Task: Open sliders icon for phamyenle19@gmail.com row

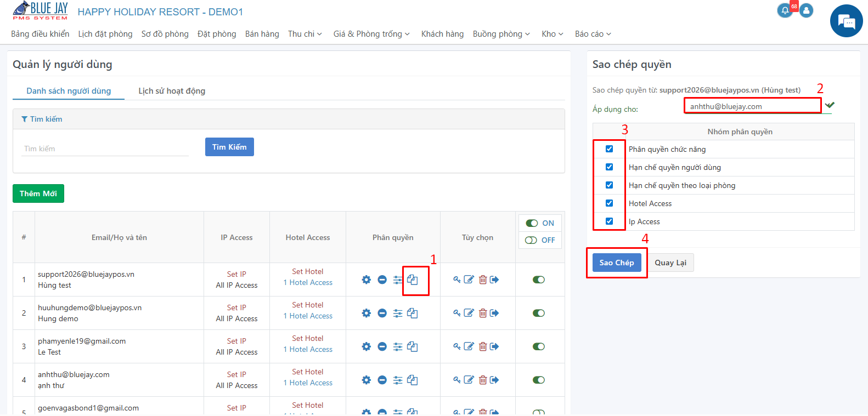Action: pyautogui.click(x=398, y=346)
